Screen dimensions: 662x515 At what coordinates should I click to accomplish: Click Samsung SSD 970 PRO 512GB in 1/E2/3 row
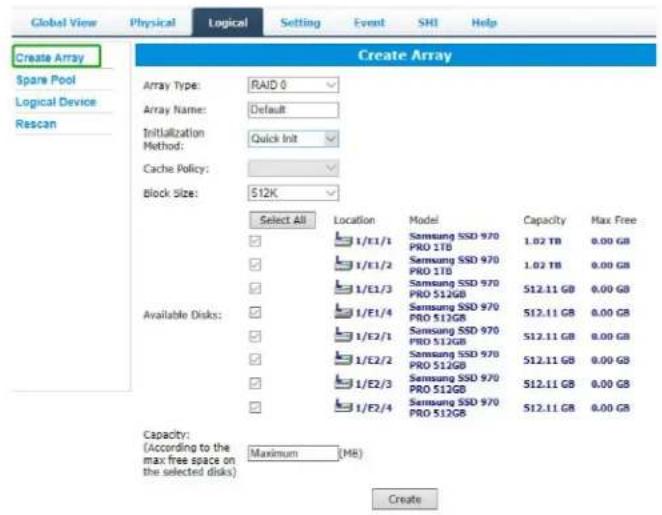[x=454, y=384]
